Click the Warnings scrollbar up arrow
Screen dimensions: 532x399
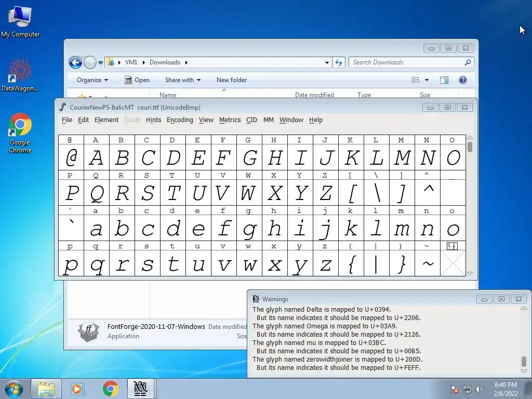(524, 308)
